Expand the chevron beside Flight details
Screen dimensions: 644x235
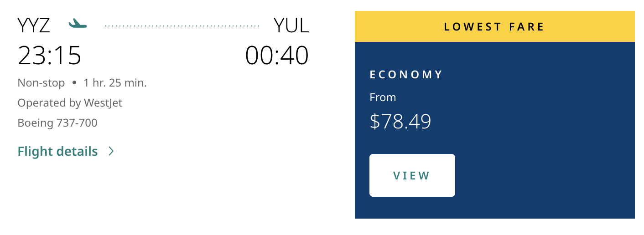click(111, 151)
